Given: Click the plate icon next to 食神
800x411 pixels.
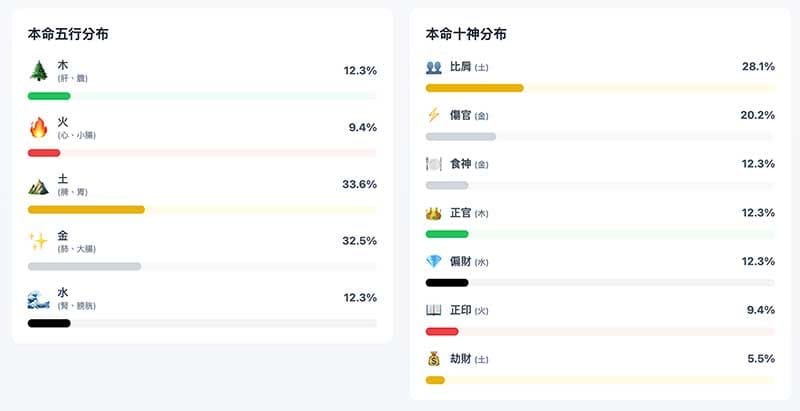Looking at the screenshot, I should tap(433, 164).
